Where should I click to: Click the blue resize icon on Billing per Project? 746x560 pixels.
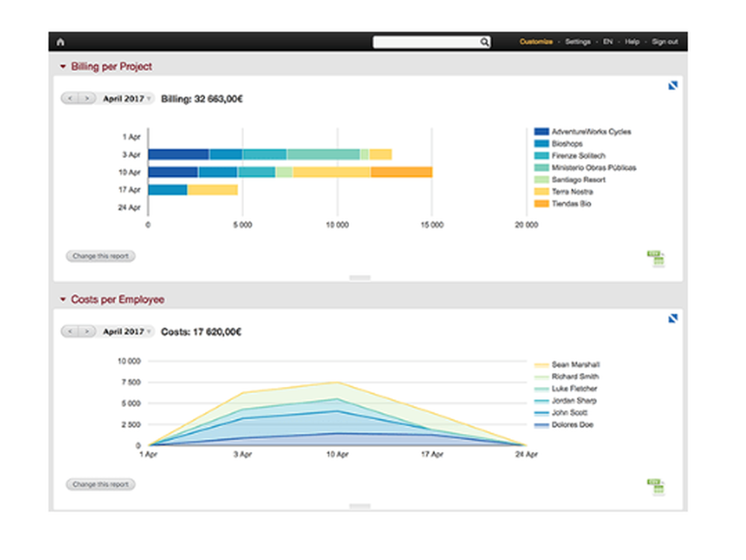pos(674,85)
